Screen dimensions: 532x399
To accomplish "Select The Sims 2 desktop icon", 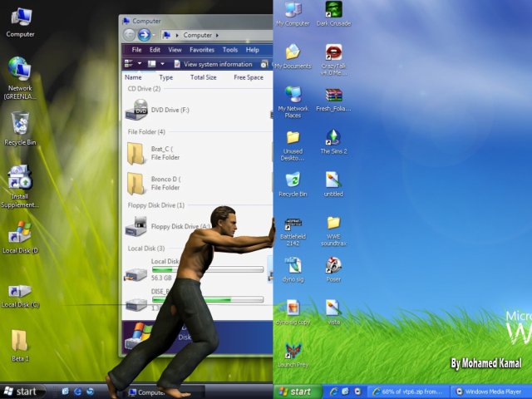I will (333, 142).
